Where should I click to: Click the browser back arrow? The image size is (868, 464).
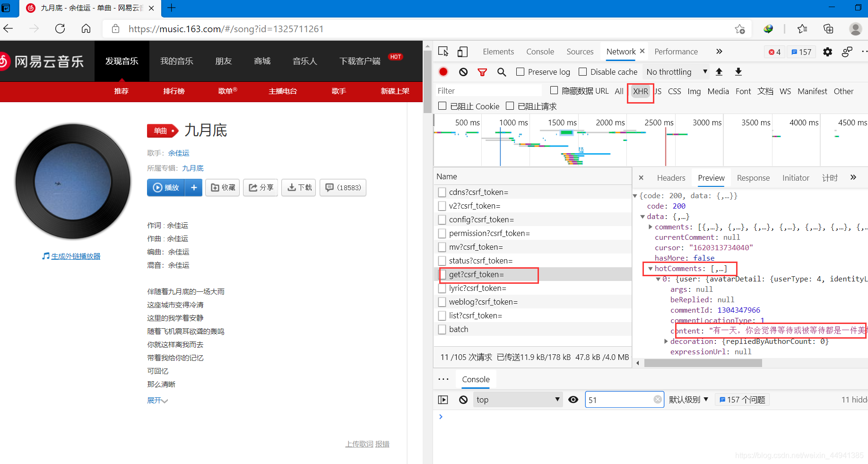click(x=8, y=29)
